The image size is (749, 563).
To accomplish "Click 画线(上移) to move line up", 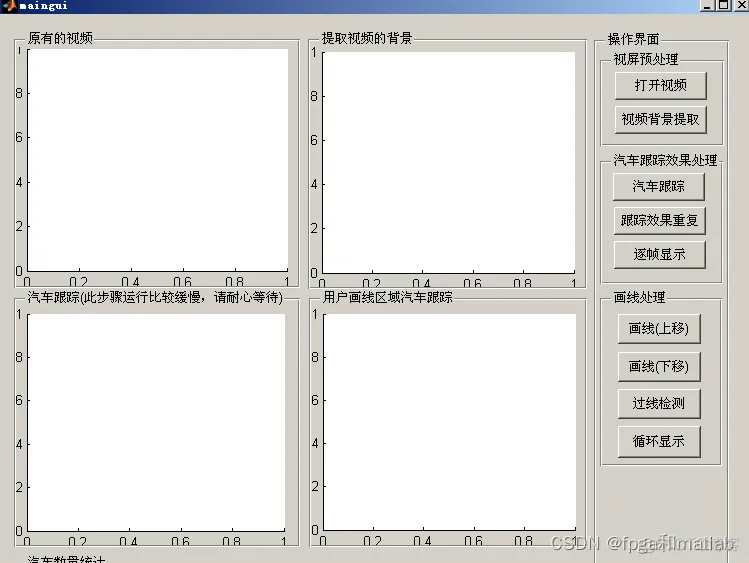I will pos(659,329).
